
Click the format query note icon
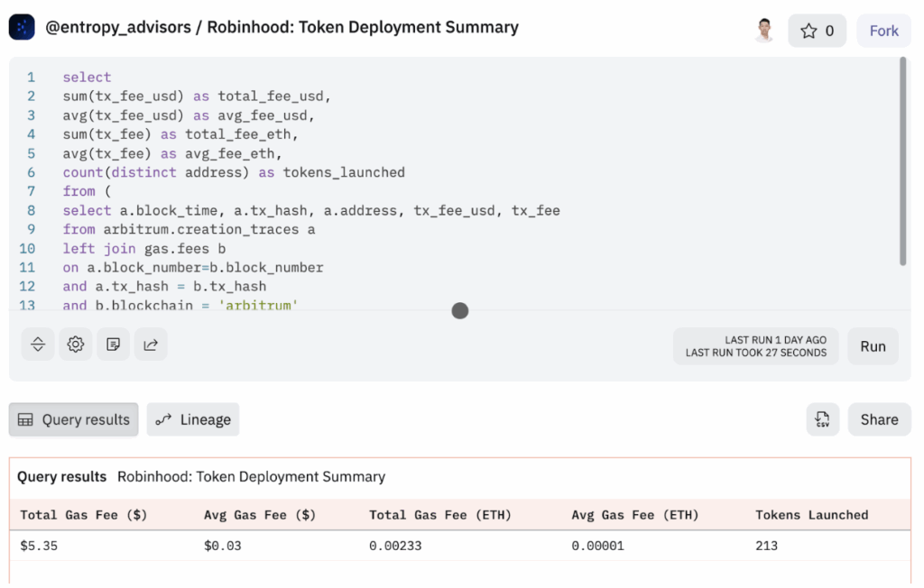click(x=114, y=344)
